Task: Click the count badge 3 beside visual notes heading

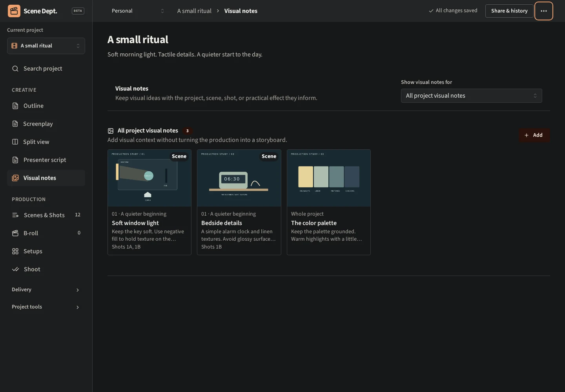Action: coord(187,131)
